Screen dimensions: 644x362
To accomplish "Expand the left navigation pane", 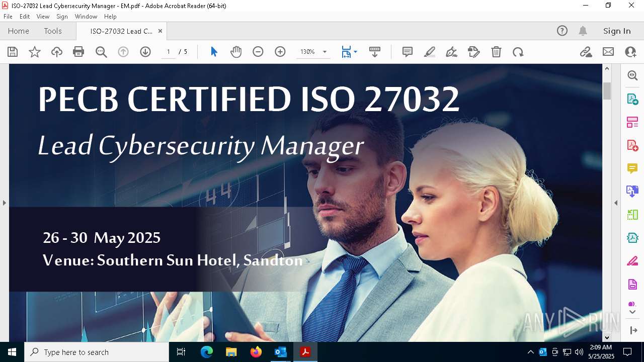I will coord(4,203).
